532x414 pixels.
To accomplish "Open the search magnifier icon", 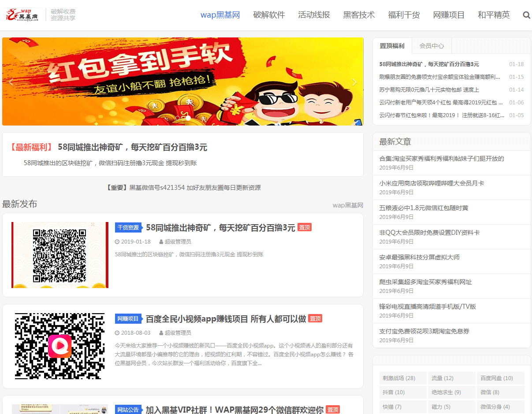I will point(526,15).
